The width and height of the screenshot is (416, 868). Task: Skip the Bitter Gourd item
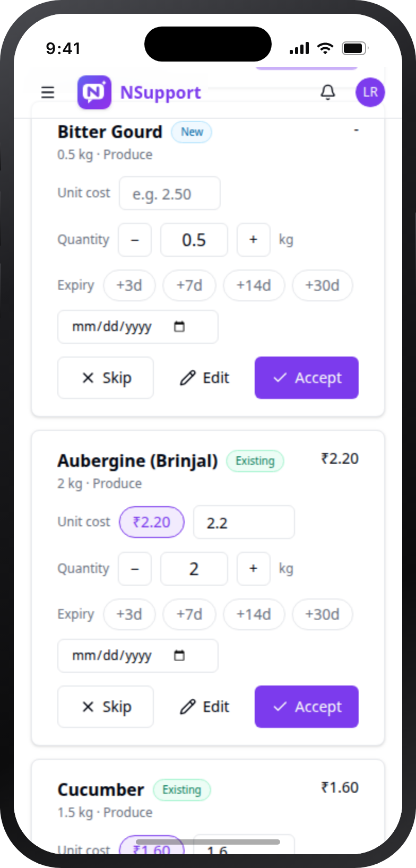pos(106,378)
